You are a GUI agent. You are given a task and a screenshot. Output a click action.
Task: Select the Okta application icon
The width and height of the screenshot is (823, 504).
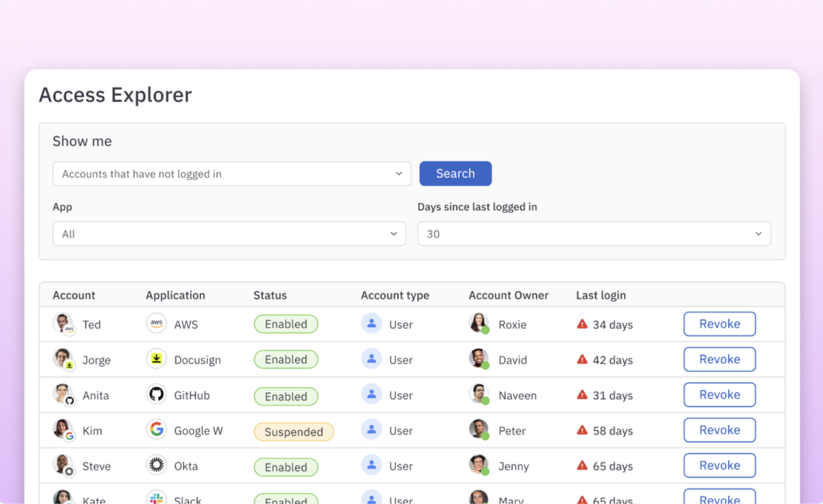[156, 464]
